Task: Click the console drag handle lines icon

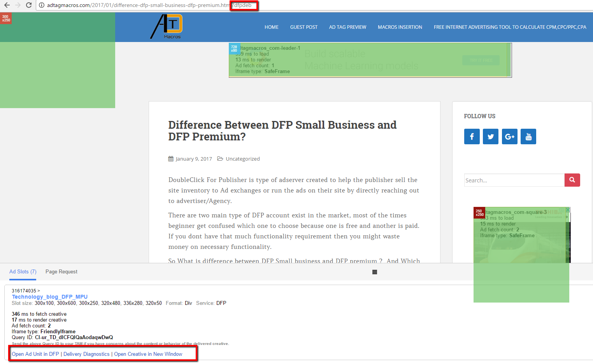Action: point(375,272)
